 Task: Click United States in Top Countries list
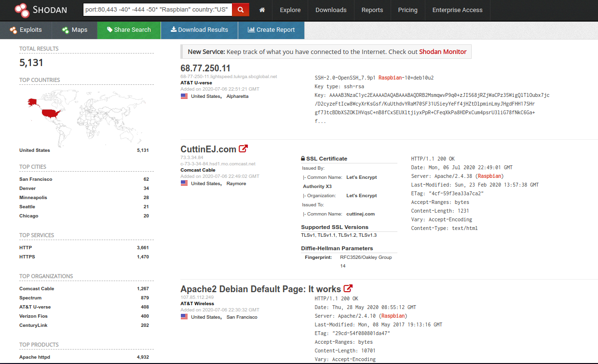(35, 150)
